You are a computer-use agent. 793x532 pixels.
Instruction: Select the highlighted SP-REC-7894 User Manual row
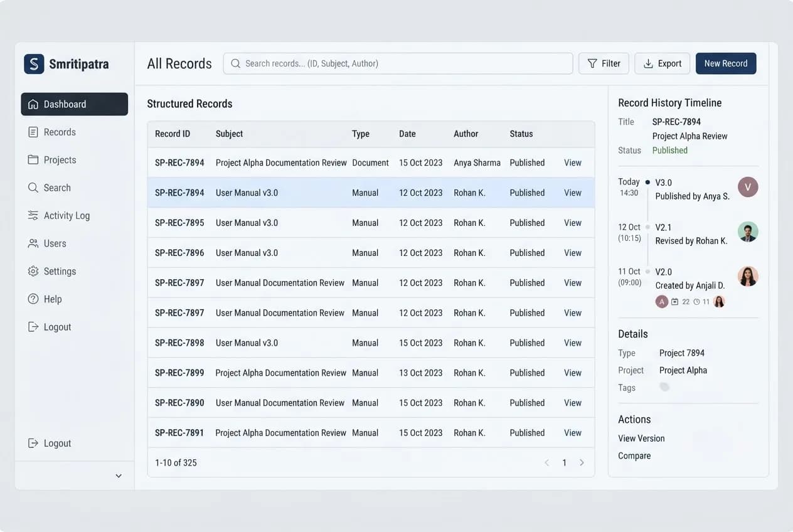click(371, 193)
